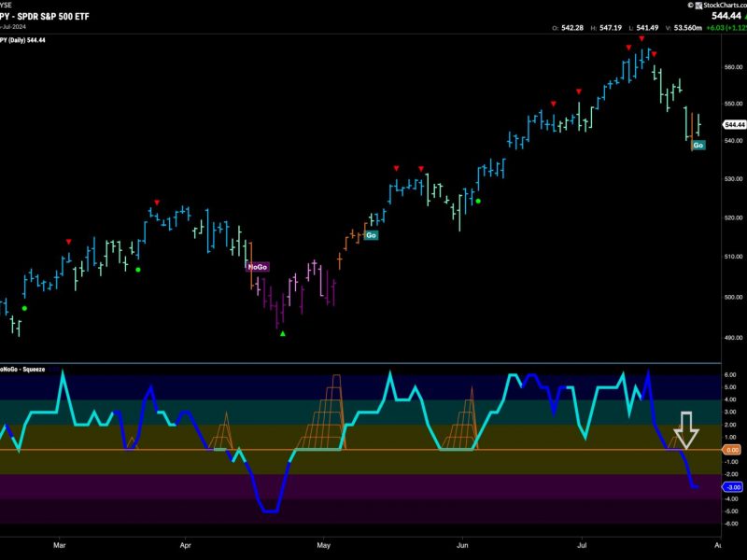Click the 4.00 oscillator scale label

click(730, 400)
